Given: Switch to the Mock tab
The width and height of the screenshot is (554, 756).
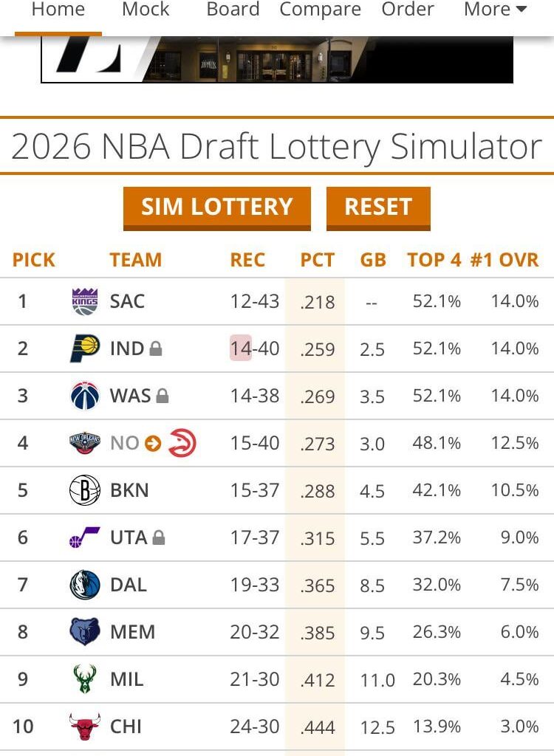Looking at the screenshot, I should (146, 10).
